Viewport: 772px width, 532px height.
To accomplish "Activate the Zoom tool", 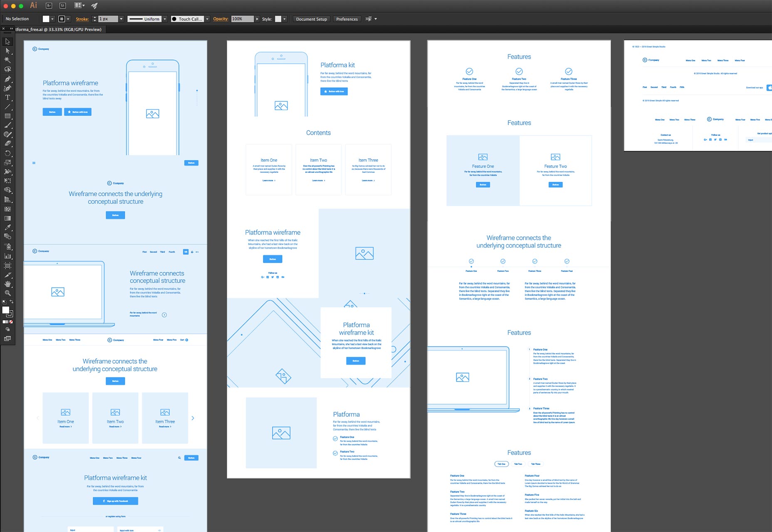I will 7,293.
